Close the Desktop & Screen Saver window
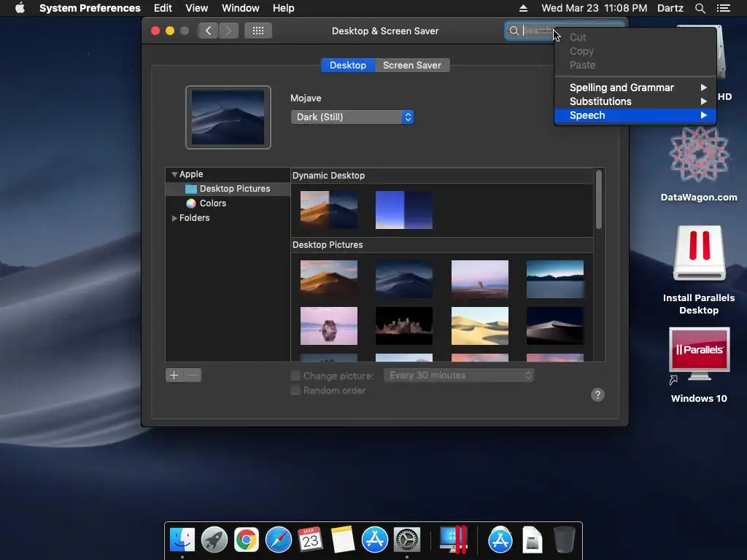Screen dimensions: 747x560 click(155, 31)
